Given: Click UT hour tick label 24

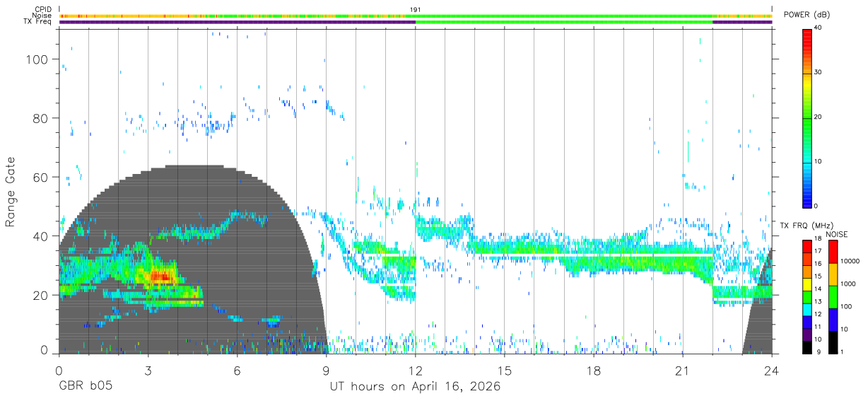Looking at the screenshot, I should pos(772,370).
